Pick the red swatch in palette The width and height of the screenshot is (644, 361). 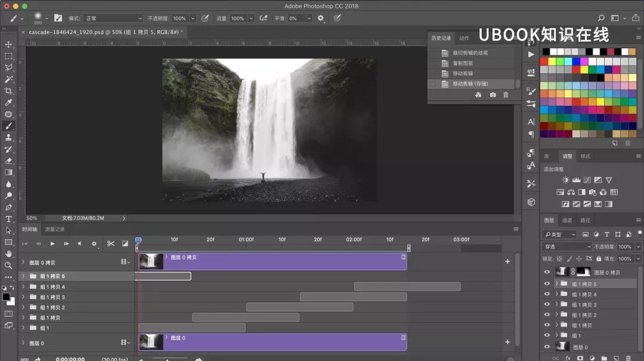click(544, 61)
